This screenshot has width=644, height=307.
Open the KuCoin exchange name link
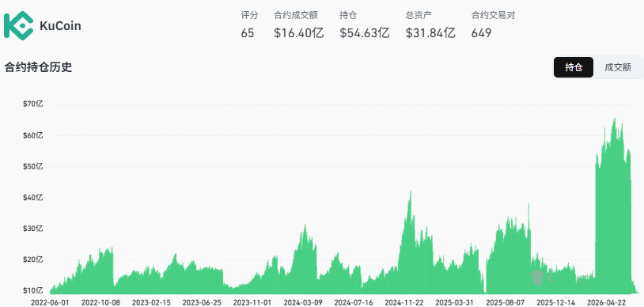[60, 26]
